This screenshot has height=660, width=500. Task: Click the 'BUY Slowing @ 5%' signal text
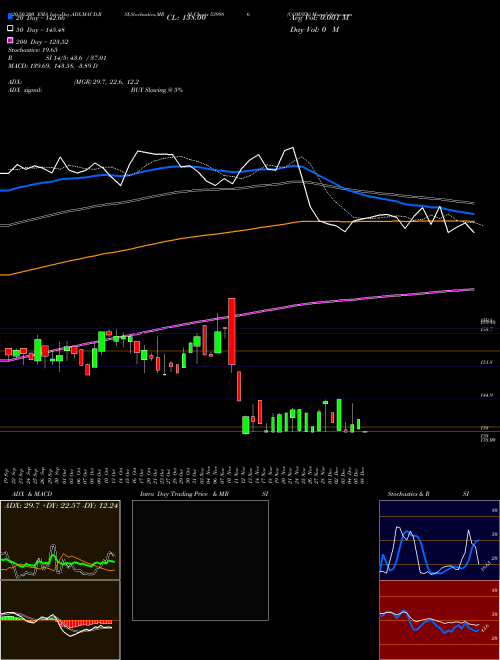click(157, 90)
